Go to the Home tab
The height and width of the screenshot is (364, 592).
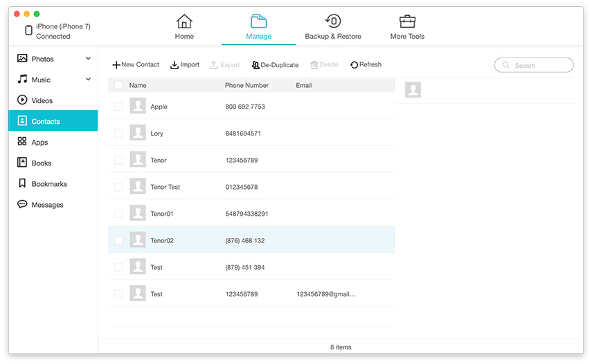184,27
